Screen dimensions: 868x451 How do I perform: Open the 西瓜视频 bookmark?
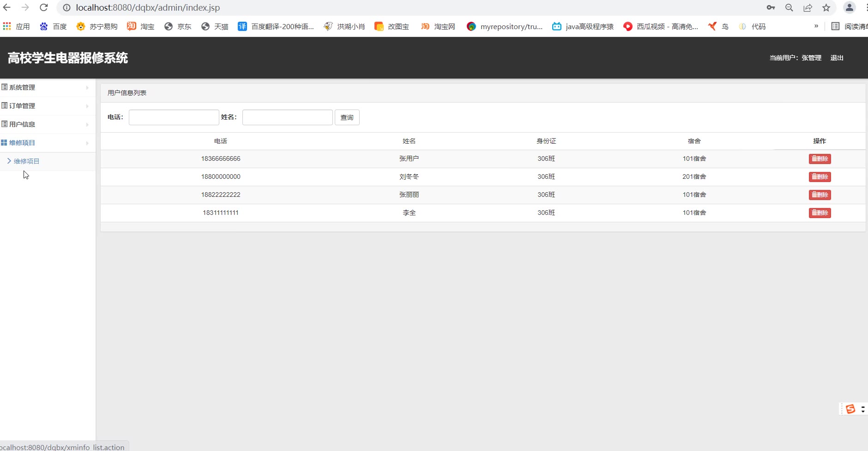(661, 26)
